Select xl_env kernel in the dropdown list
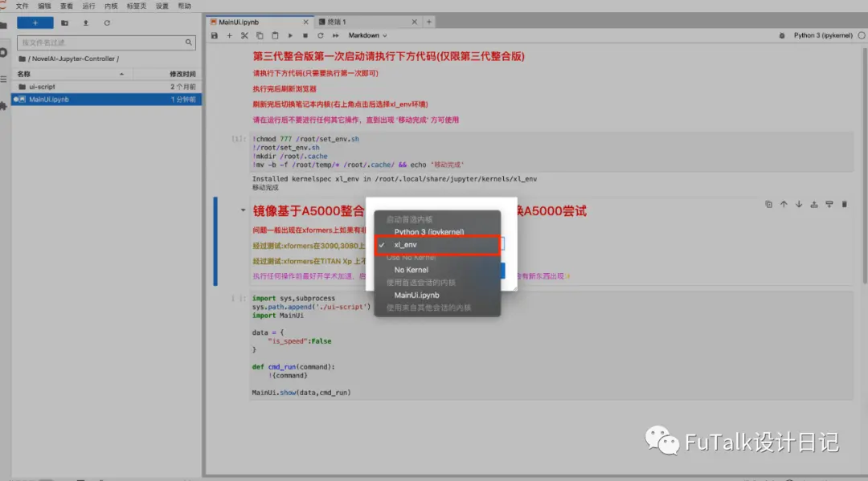Image resolution: width=868 pixels, height=481 pixels. pyautogui.click(x=437, y=245)
